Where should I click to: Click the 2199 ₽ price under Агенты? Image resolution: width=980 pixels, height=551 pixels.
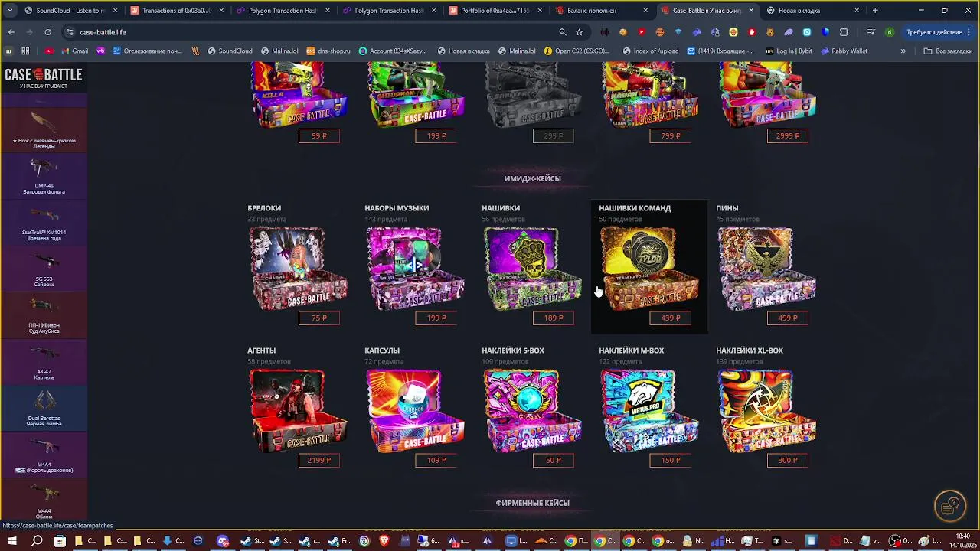pyautogui.click(x=319, y=461)
